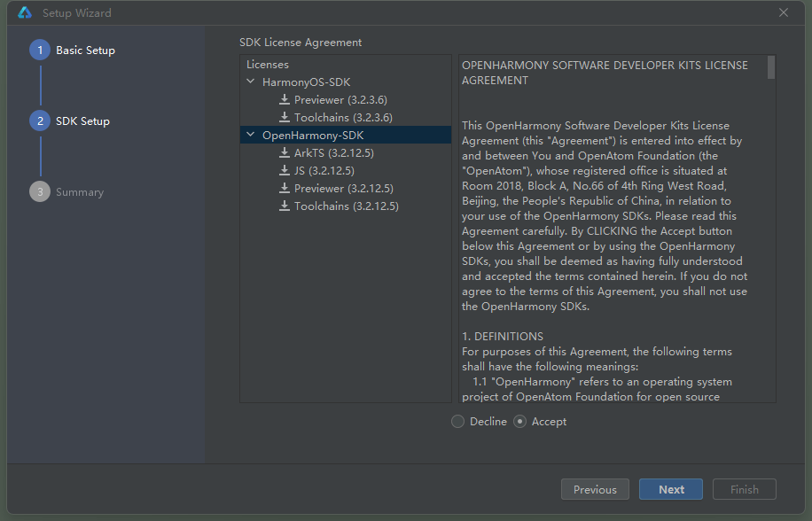
Task: Collapse the OpenHarmony-SDK tree node
Action: click(x=251, y=136)
